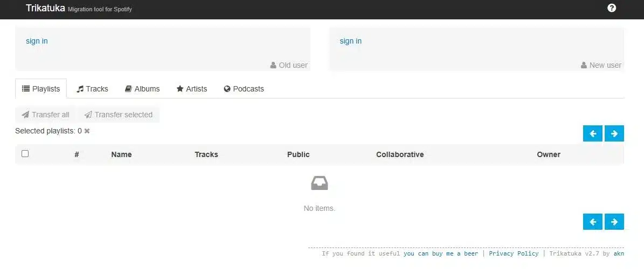
Task: Select the Playlists tab
Action: click(41, 89)
